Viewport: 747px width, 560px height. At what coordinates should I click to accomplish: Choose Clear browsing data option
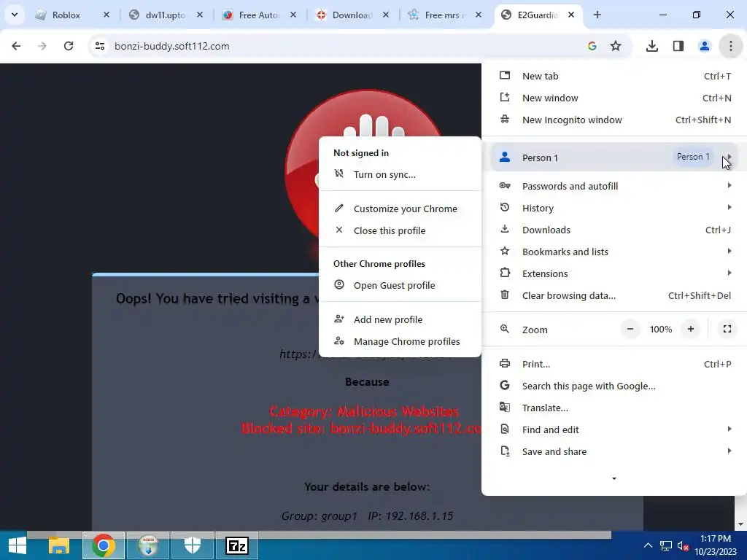click(x=614, y=296)
